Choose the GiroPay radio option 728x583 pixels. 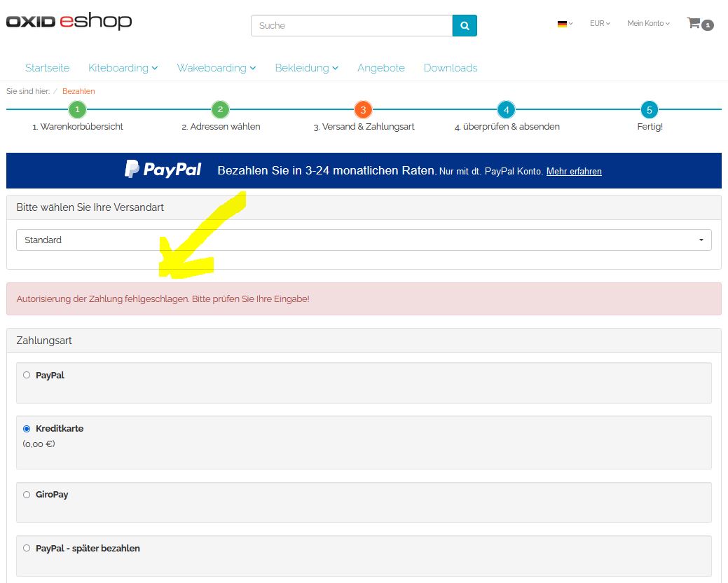(x=27, y=494)
